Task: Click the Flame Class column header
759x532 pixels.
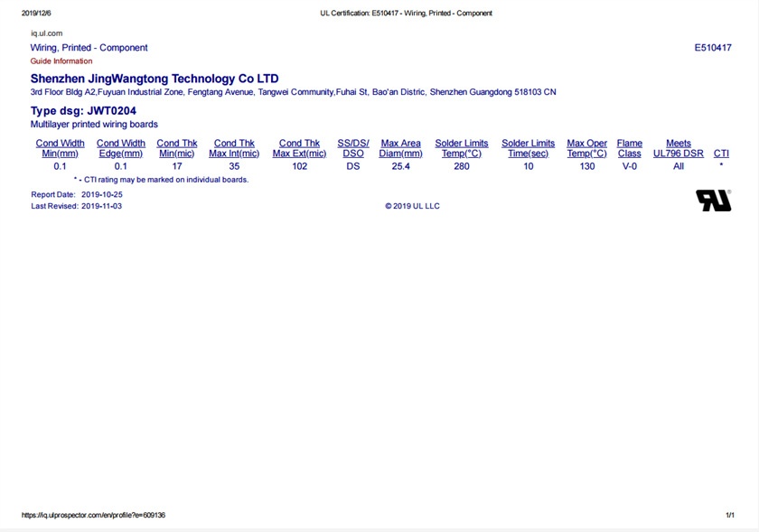Action: pyautogui.click(x=629, y=148)
